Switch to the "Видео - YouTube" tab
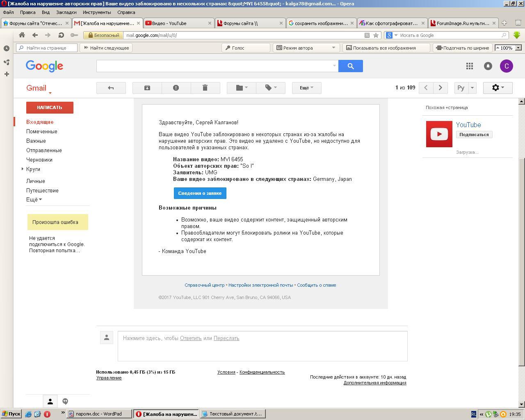525x420 pixels. (178, 23)
